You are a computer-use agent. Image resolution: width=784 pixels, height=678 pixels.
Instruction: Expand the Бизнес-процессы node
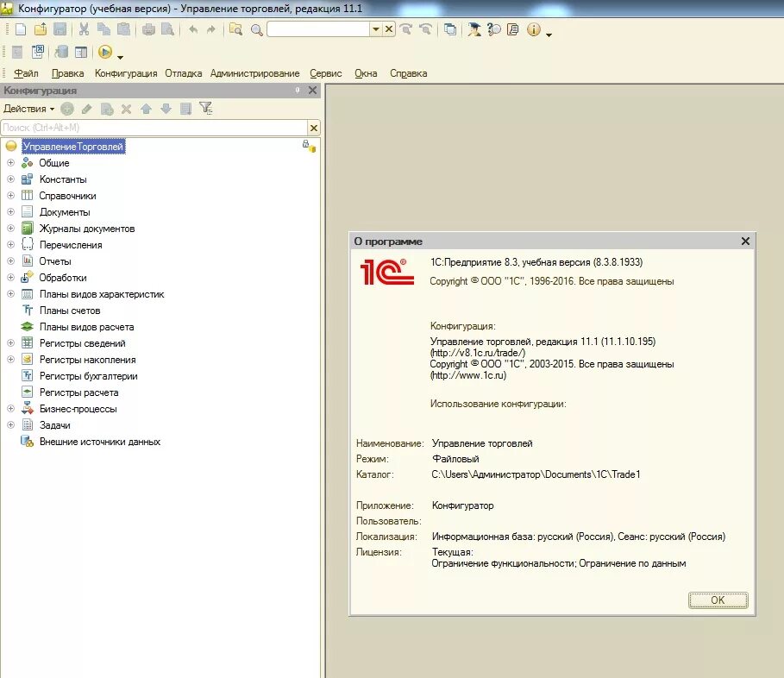pyautogui.click(x=10, y=409)
